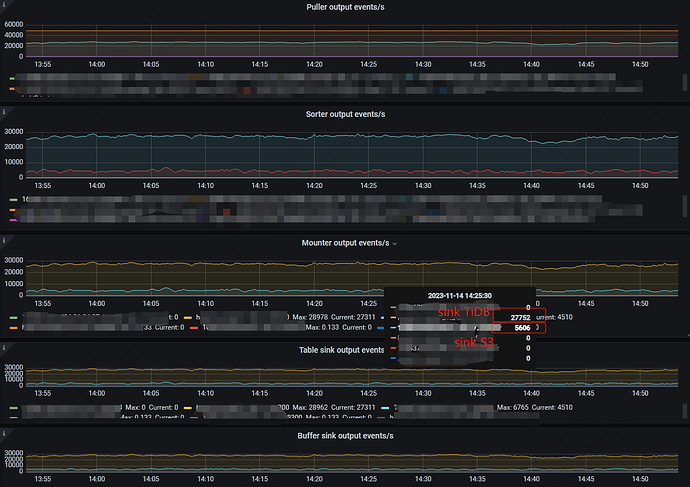This screenshot has width=690, height=487.
Task: Open the Table sink output events title menu
Action: click(x=341, y=350)
